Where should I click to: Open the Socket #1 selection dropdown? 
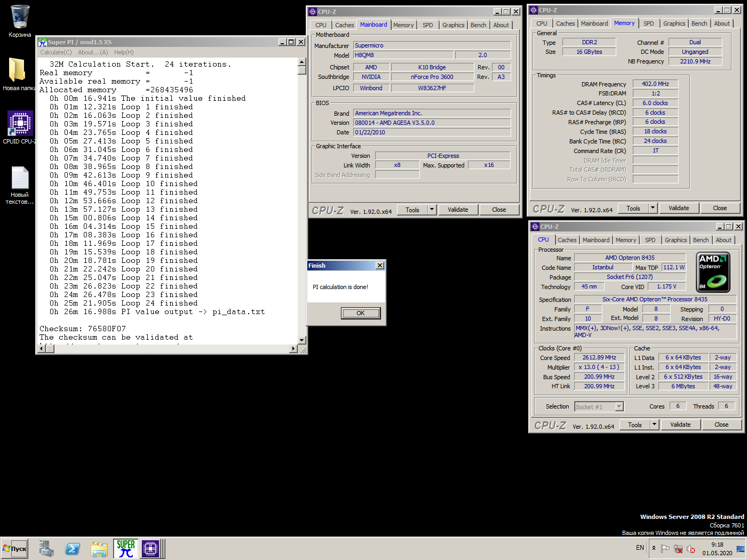pos(599,407)
